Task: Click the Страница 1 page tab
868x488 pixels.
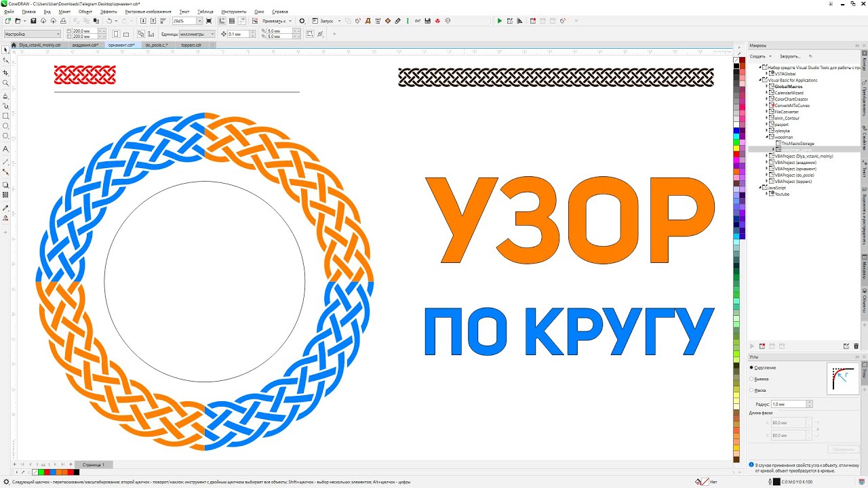Action: (94, 465)
